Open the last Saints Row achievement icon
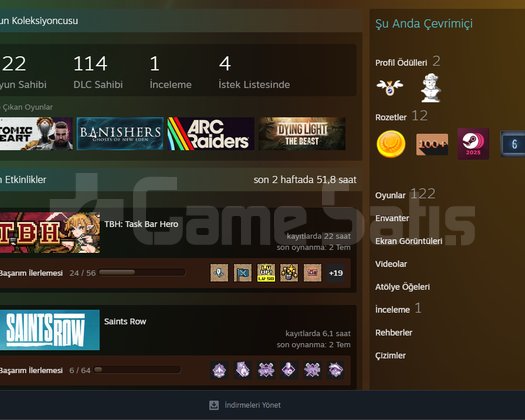 pyautogui.click(x=336, y=370)
